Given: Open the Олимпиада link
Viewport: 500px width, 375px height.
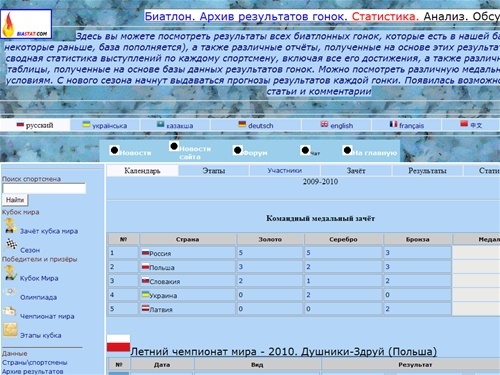Looking at the screenshot, I should click(x=38, y=297).
